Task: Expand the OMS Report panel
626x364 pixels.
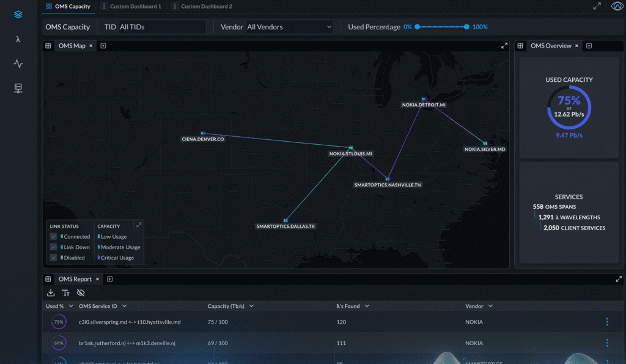Action: [x=619, y=279]
